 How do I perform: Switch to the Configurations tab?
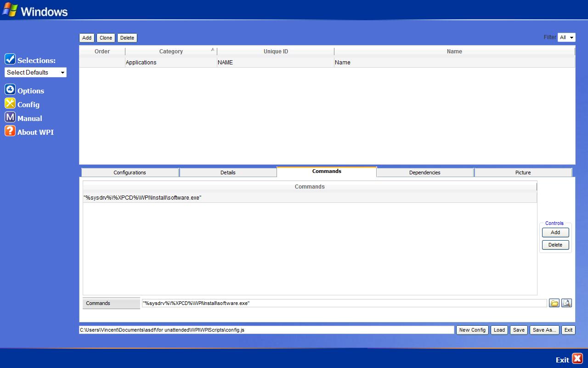130,172
